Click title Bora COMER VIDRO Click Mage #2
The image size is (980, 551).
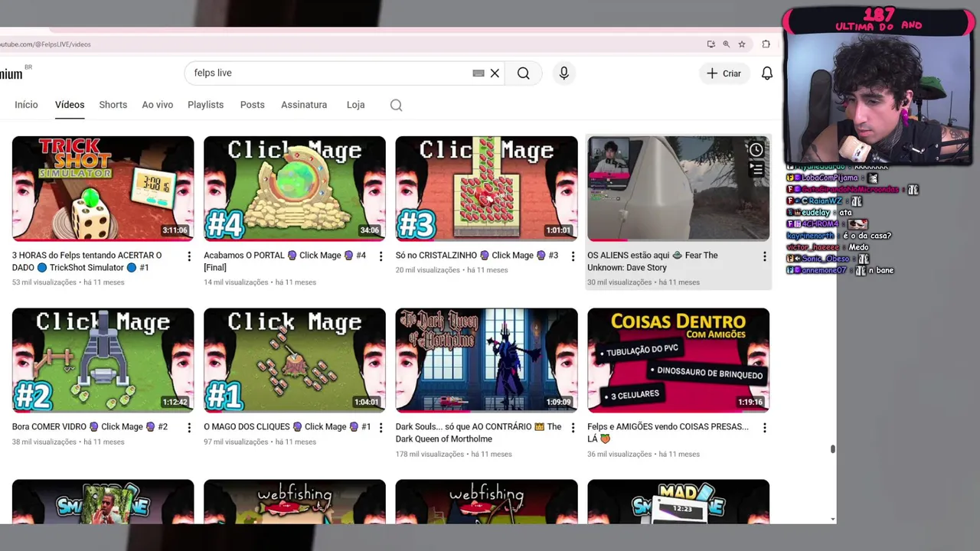(90, 427)
